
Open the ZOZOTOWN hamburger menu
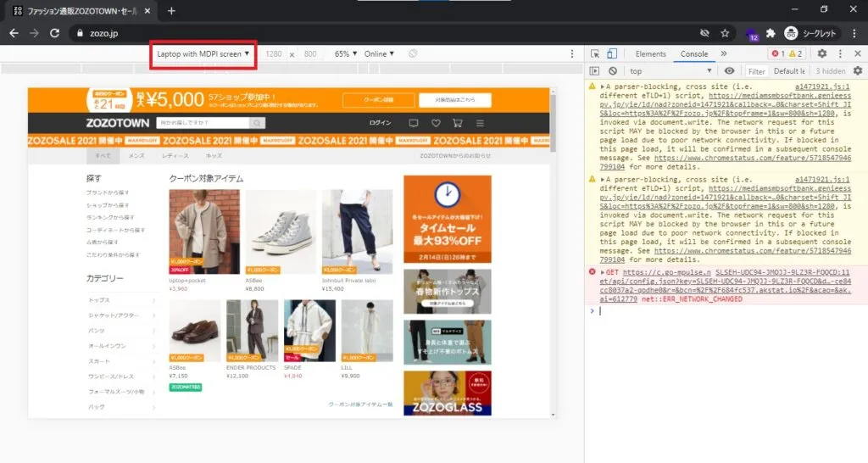pyautogui.click(x=480, y=123)
